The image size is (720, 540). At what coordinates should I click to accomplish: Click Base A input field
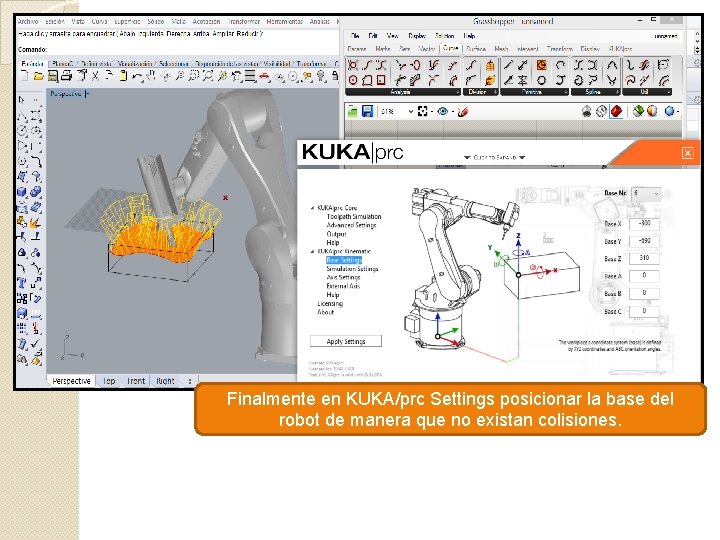pos(644,276)
